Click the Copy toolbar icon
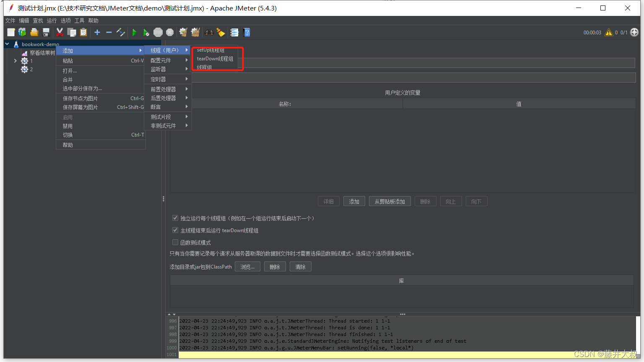Image resolution: width=644 pixels, height=362 pixels. 72,32
